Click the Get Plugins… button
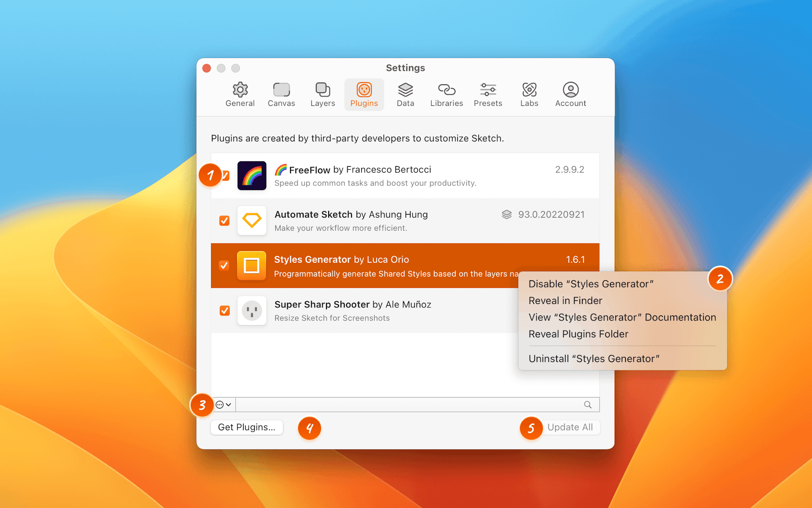This screenshot has width=812, height=508. [x=247, y=427]
